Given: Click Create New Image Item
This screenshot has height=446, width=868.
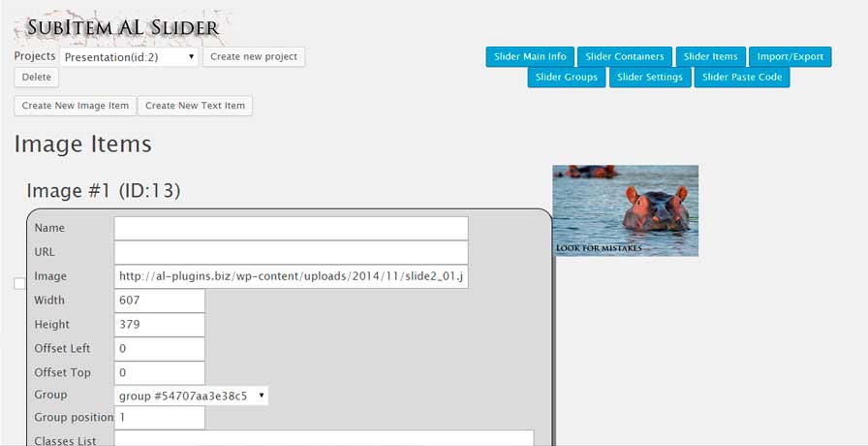Looking at the screenshot, I should point(75,106).
